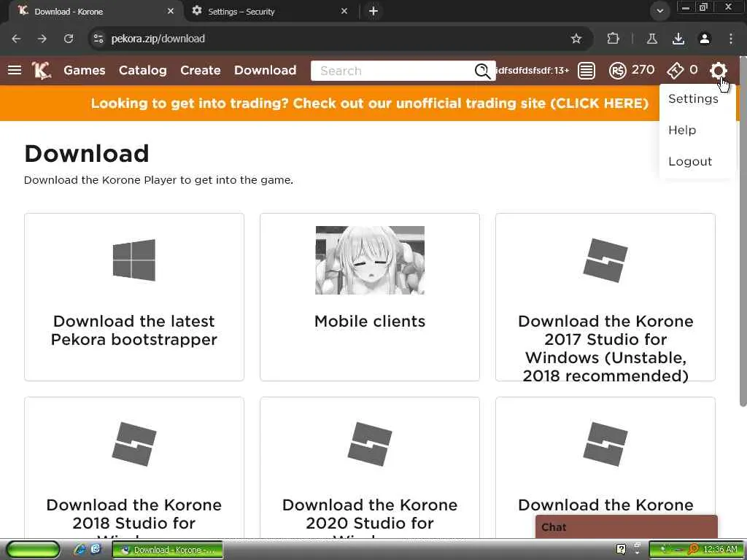Click the help question mark tray icon
Image resolution: width=747 pixels, height=560 pixels.
(621, 549)
